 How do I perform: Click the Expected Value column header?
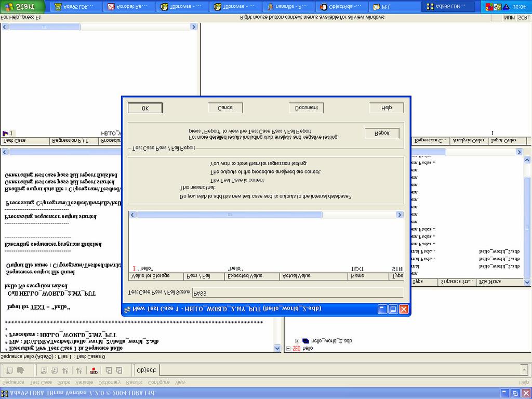coord(252,276)
